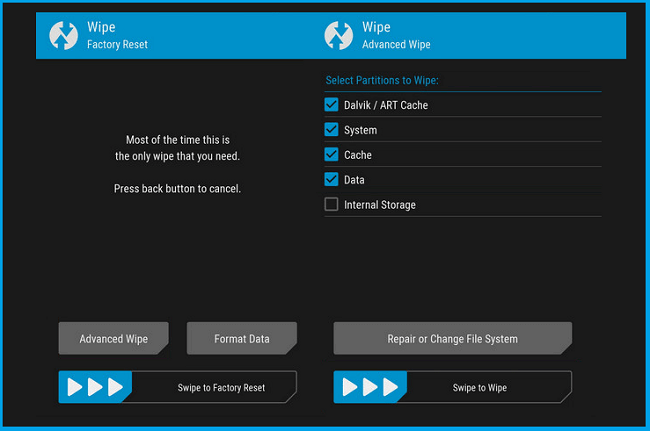Click the 'Most of the time' info text

pyautogui.click(x=177, y=148)
